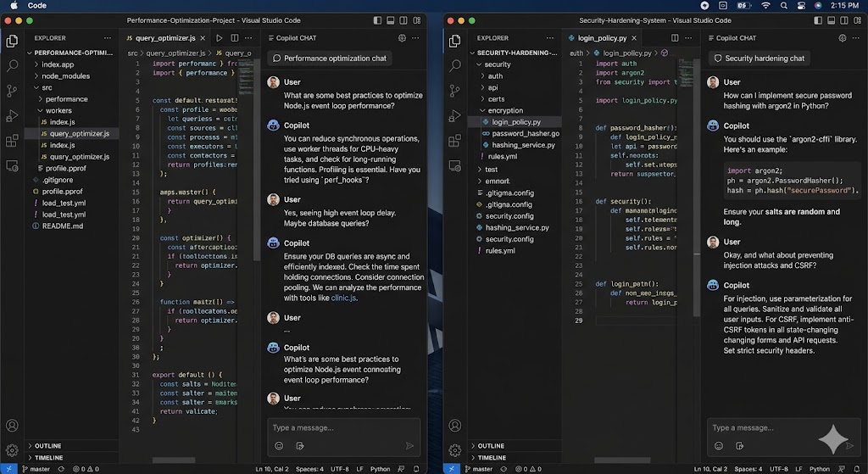Open Extensions view in Security window
The height and width of the screenshot is (474, 868).
[454, 141]
